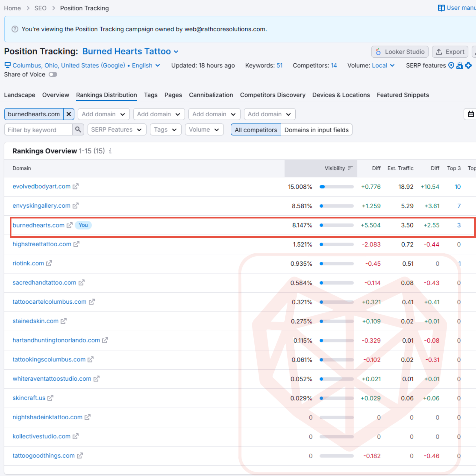Click the Rankings Overview info icon
The height and width of the screenshot is (476, 476).
point(110,151)
